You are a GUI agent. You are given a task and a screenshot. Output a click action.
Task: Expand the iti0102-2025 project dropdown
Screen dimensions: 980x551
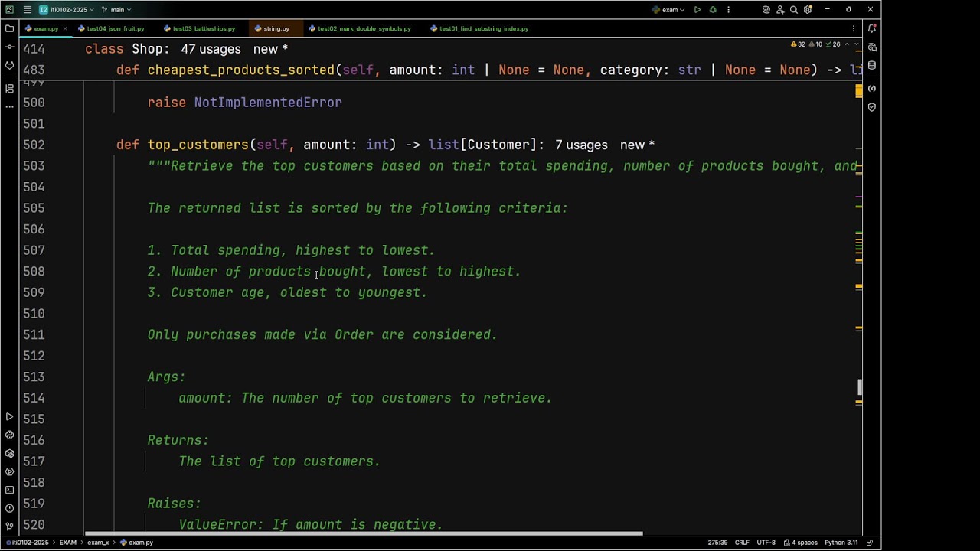[67, 10]
